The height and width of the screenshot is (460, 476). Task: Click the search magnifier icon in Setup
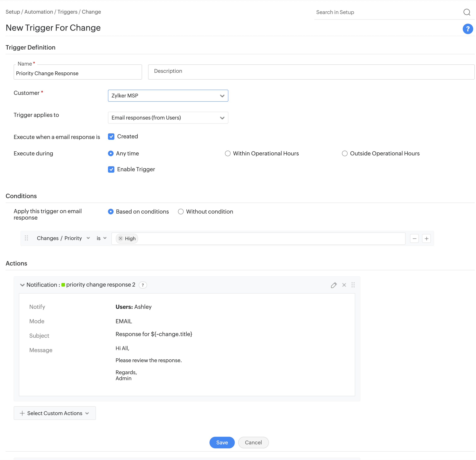point(467,12)
